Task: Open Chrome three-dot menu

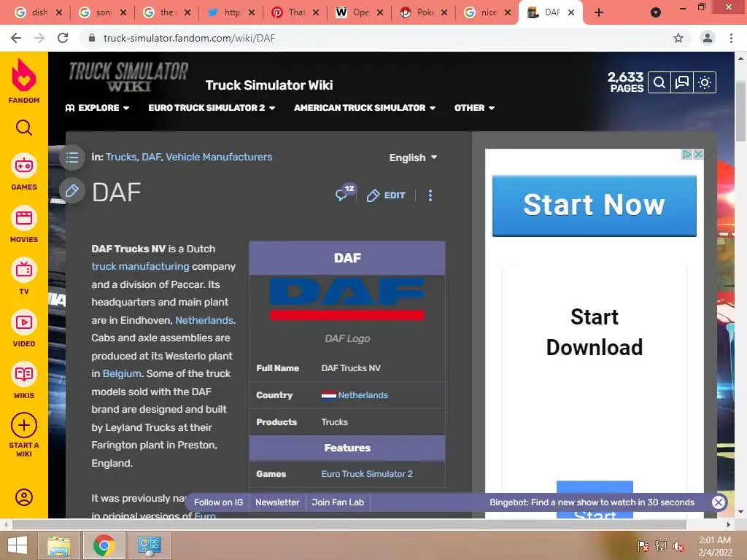Action: [731, 38]
